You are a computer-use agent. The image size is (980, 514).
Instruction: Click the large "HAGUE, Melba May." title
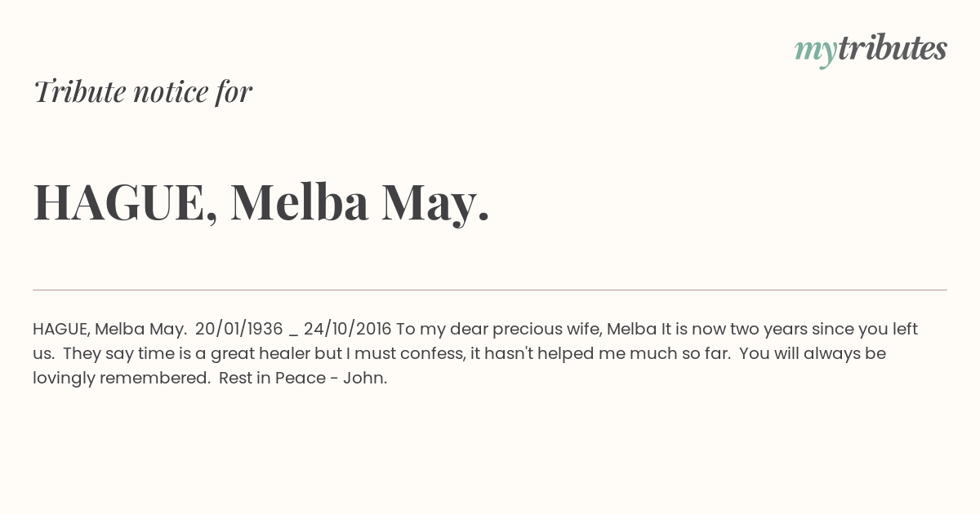261,203
